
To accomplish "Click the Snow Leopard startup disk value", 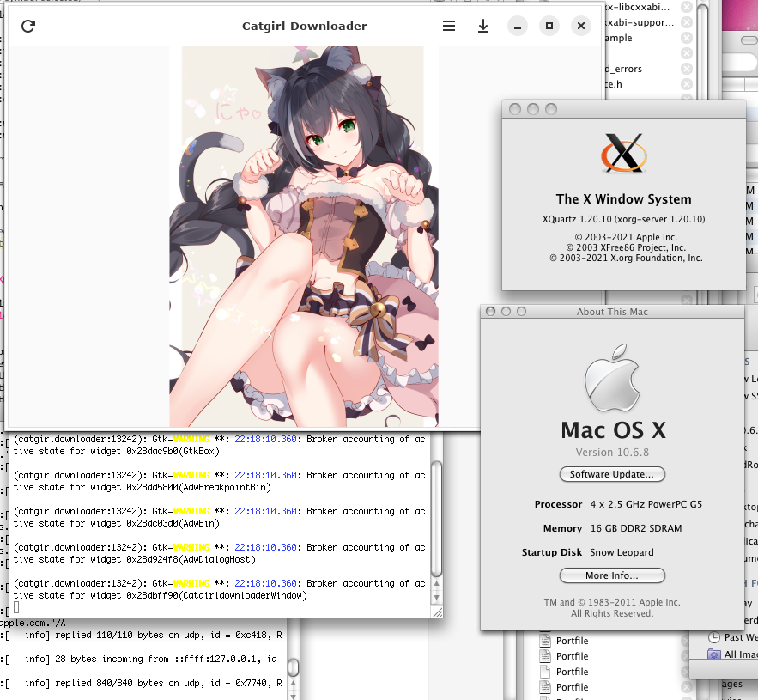I will pyautogui.click(x=622, y=552).
